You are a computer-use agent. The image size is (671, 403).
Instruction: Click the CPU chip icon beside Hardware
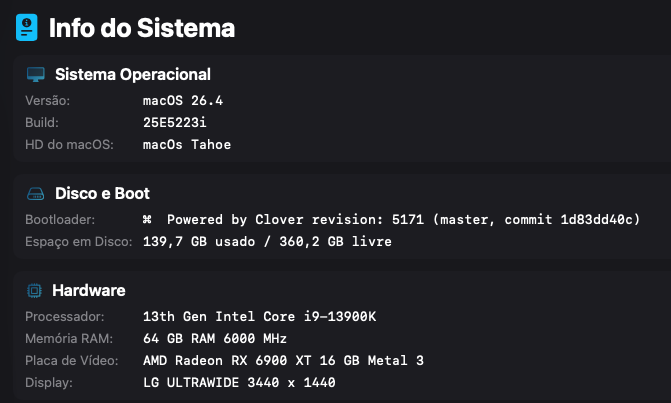pos(34,291)
